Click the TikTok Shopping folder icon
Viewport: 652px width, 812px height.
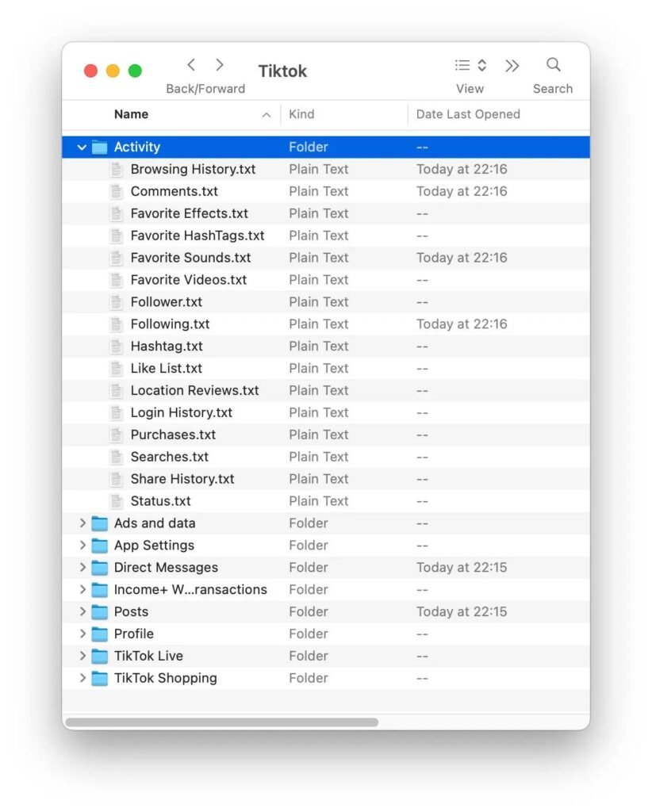click(99, 678)
